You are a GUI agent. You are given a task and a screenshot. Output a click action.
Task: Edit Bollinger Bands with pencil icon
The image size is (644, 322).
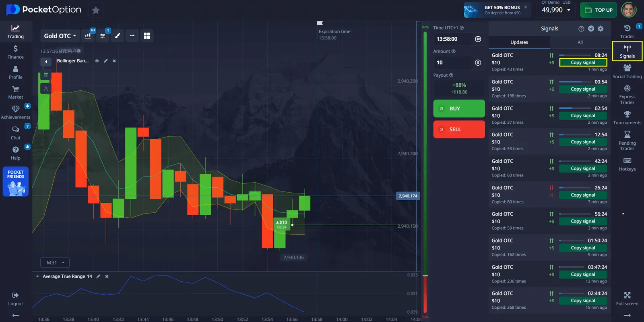coord(105,61)
